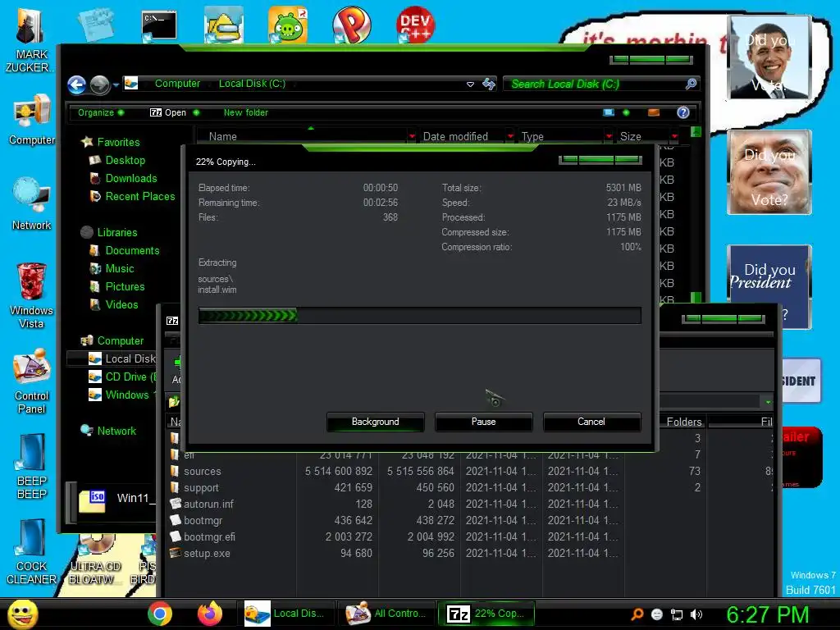Switch to Local Dis... taskbar window
The height and width of the screenshot is (630, 840).
point(285,614)
